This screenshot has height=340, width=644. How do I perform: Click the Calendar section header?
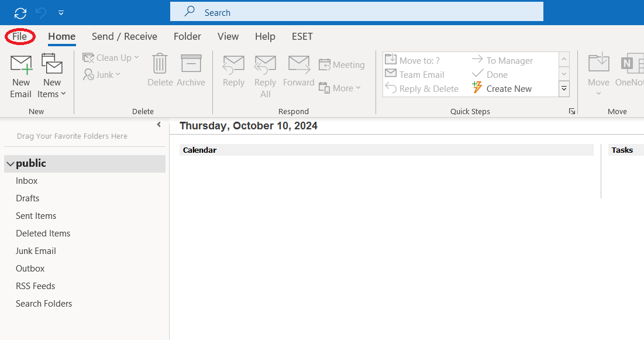(x=387, y=150)
